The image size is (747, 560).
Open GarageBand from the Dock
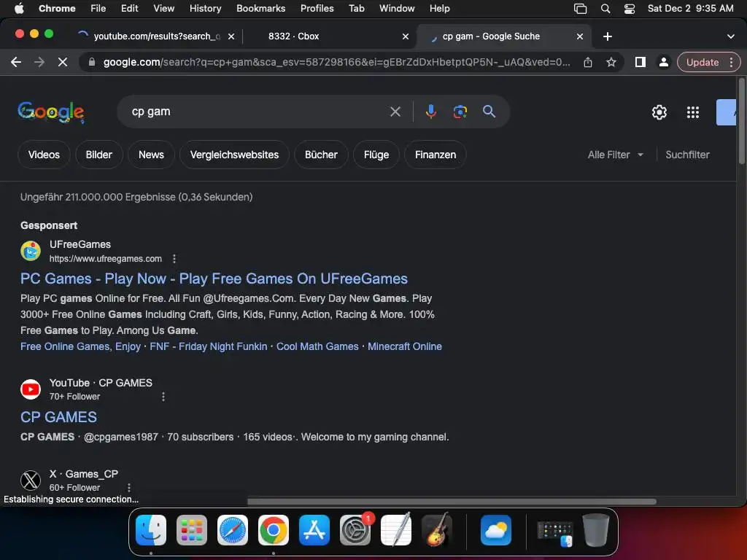pyautogui.click(x=437, y=530)
